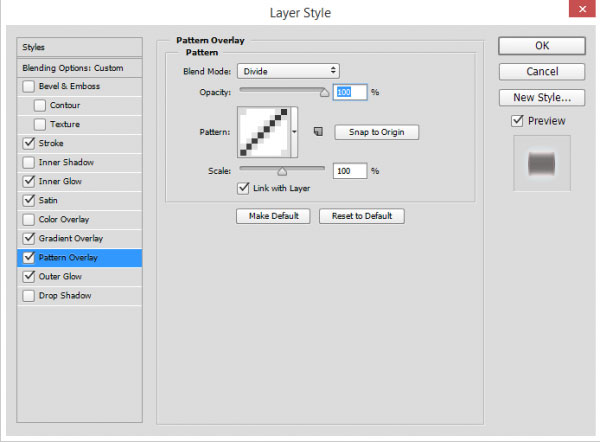Click the OK button
The width and height of the screenshot is (600, 442).
[542, 46]
